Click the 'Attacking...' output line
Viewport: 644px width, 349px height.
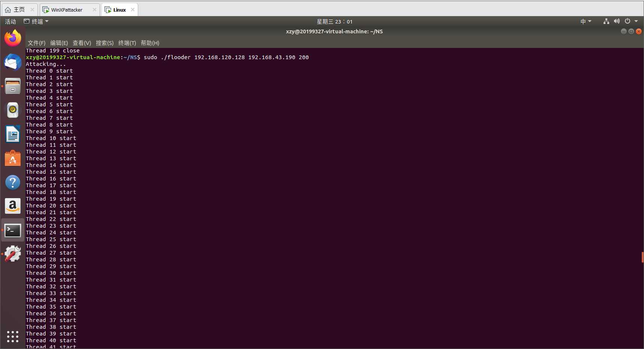coord(46,64)
